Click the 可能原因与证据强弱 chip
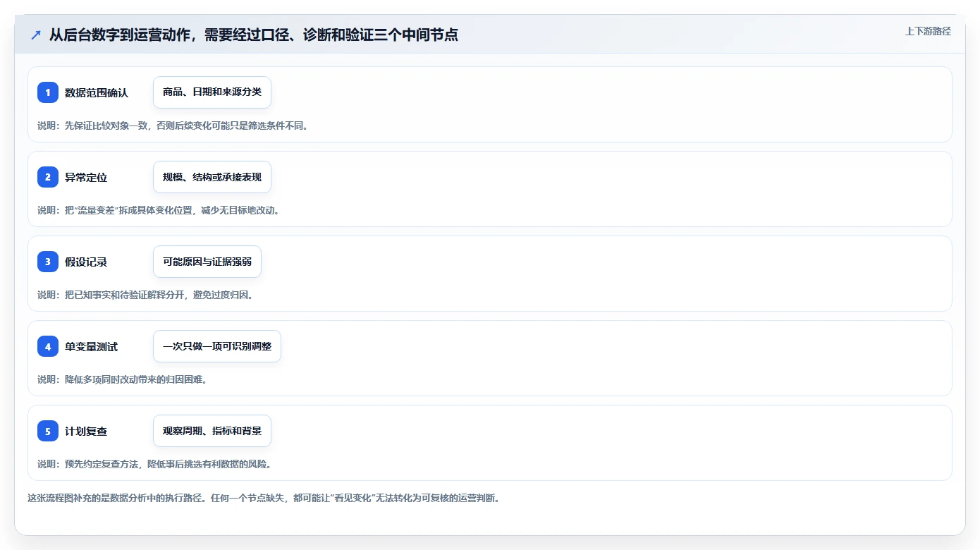The width and height of the screenshot is (980, 550). [207, 262]
